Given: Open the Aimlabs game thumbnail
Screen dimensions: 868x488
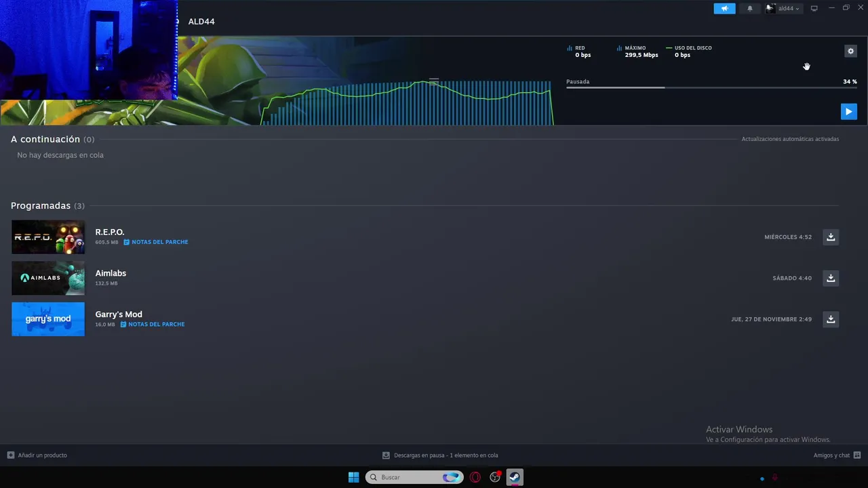Looking at the screenshot, I should click(48, 278).
